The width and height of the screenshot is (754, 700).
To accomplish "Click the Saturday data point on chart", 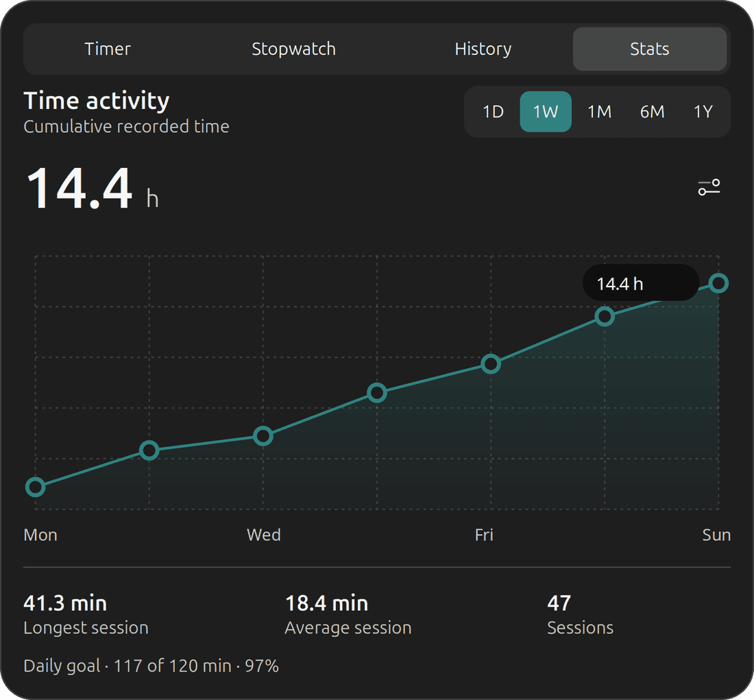I will [x=605, y=316].
